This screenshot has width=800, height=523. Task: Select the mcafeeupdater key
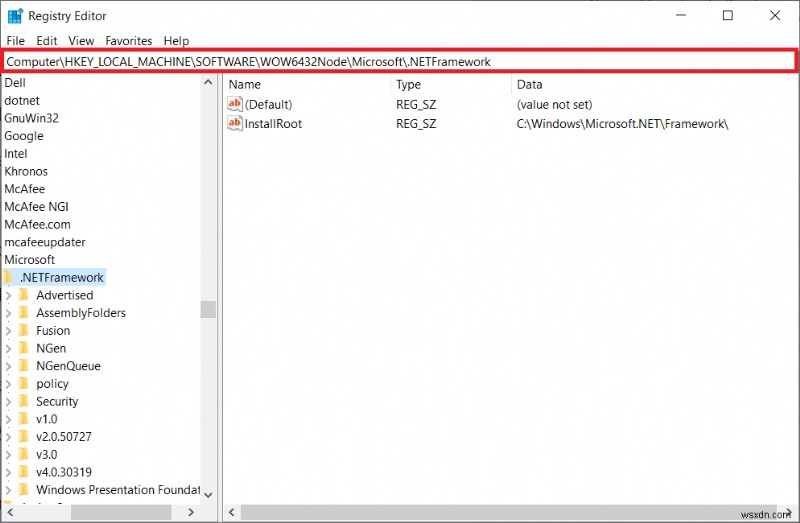point(45,242)
